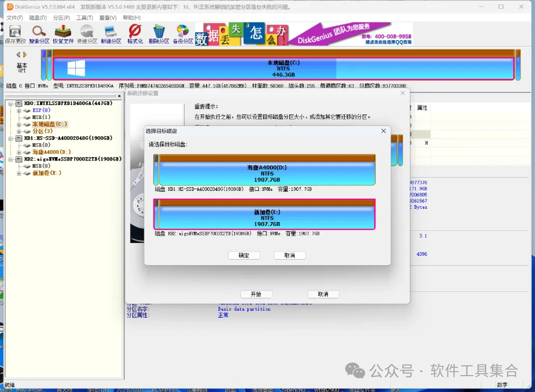
Task: Open the 恢复文件 tool
Action: pos(63,33)
